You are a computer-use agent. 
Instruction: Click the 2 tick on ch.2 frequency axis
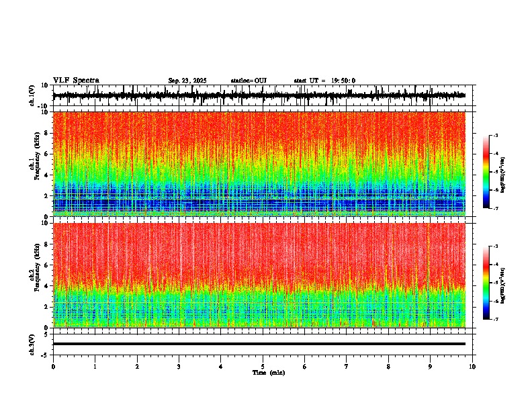(x=47, y=307)
